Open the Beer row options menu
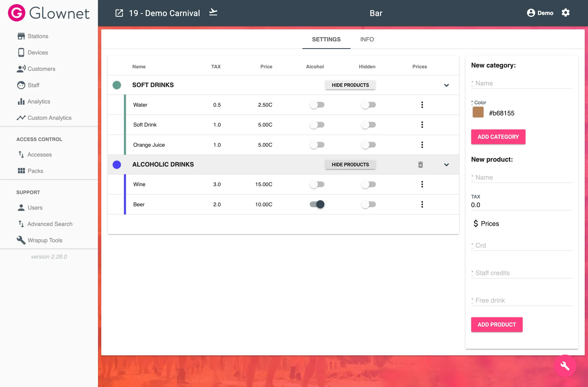Image resolution: width=588 pixels, height=387 pixels. point(422,204)
